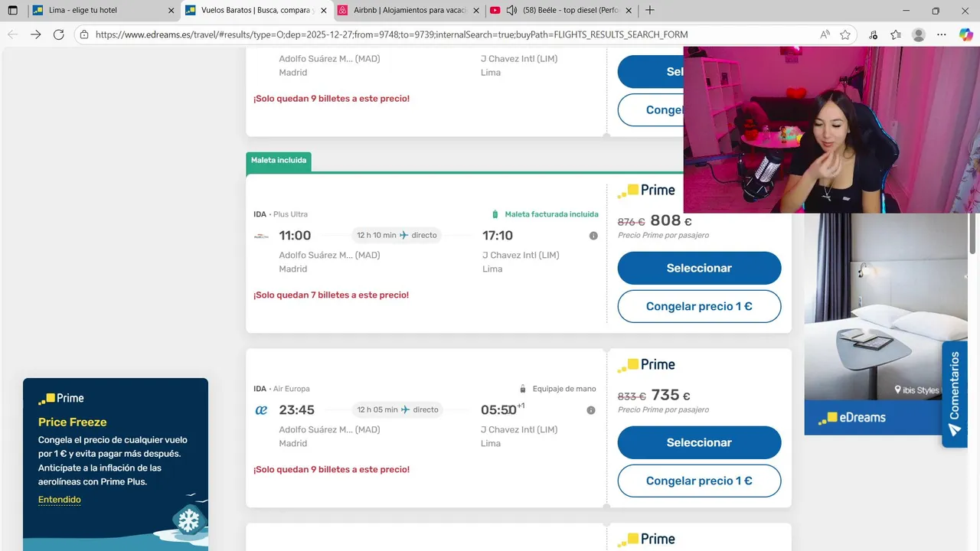Click the info icon next to 05:50 arrival
Image resolution: width=980 pixels, height=551 pixels.
591,410
